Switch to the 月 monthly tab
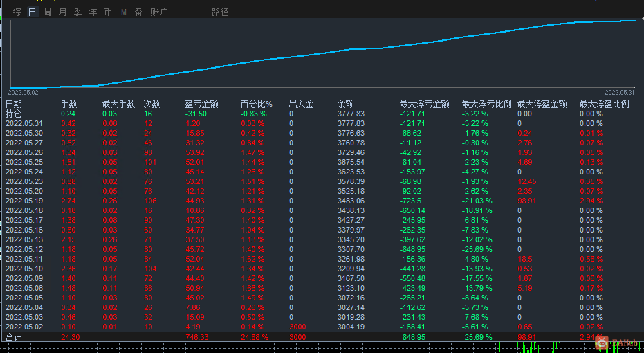Viewport: 644px width, 353px height. [x=62, y=12]
